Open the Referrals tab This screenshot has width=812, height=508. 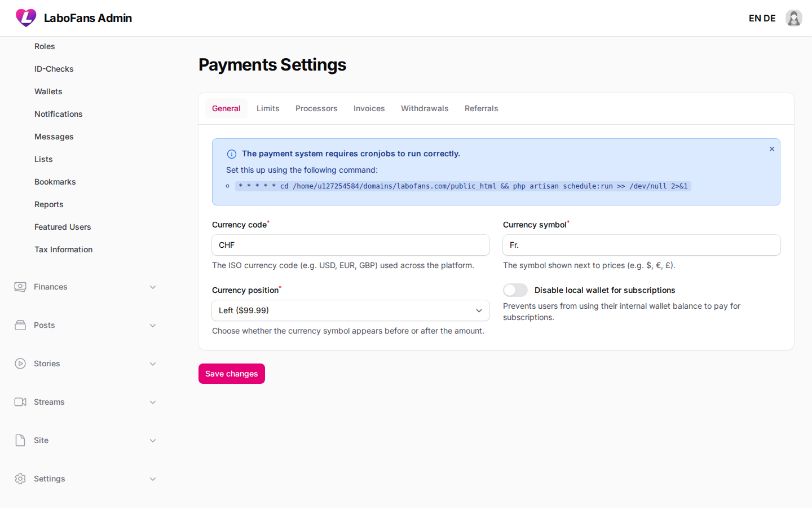point(482,108)
